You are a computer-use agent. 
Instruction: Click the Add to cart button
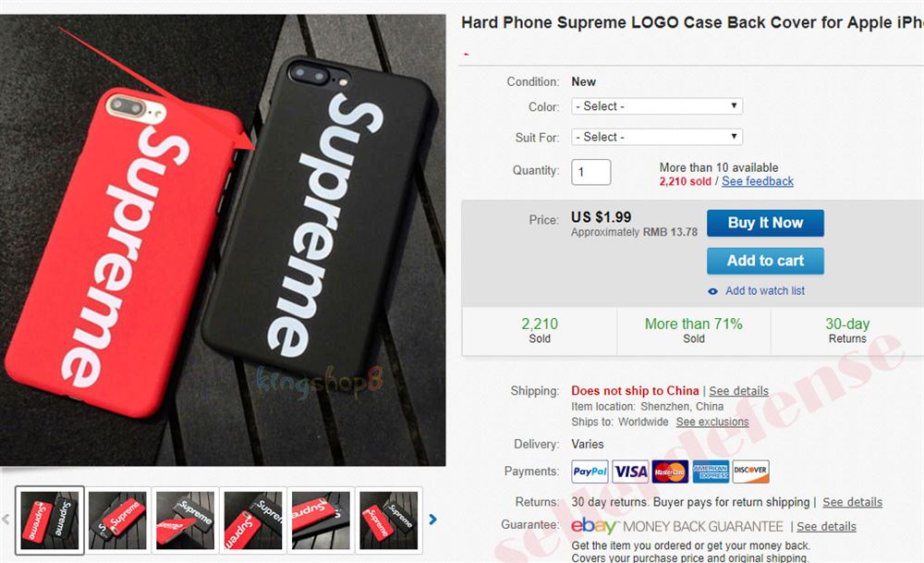pyautogui.click(x=765, y=261)
